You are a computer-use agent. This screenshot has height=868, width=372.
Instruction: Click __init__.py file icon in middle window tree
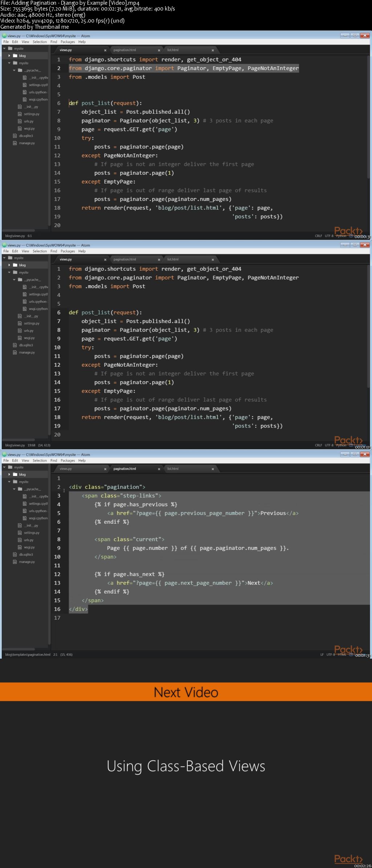20,316
